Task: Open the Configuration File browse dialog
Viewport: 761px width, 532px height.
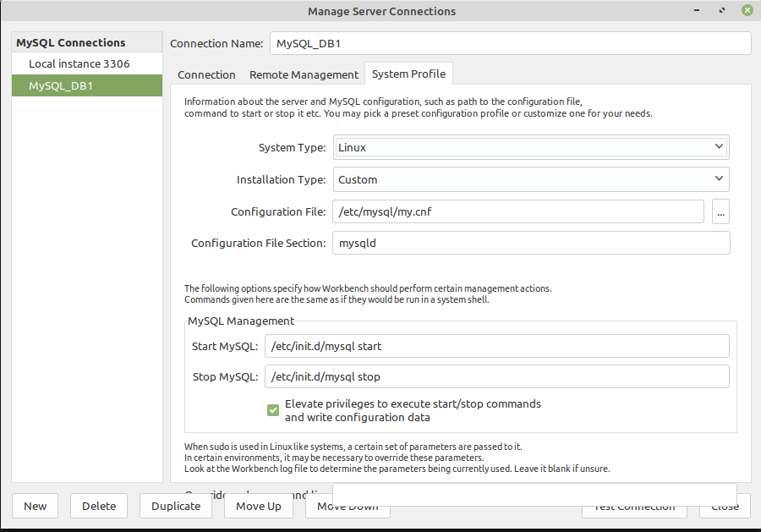Action: (x=720, y=211)
